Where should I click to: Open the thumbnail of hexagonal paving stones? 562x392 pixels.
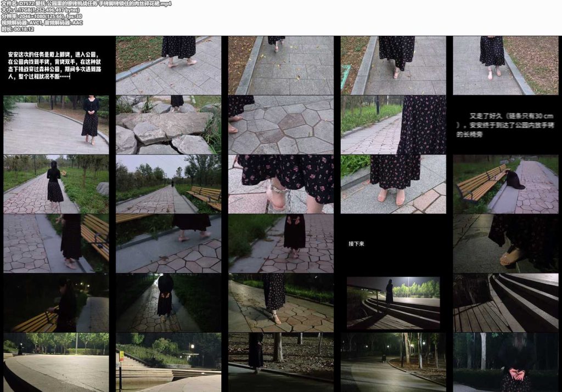click(280, 124)
